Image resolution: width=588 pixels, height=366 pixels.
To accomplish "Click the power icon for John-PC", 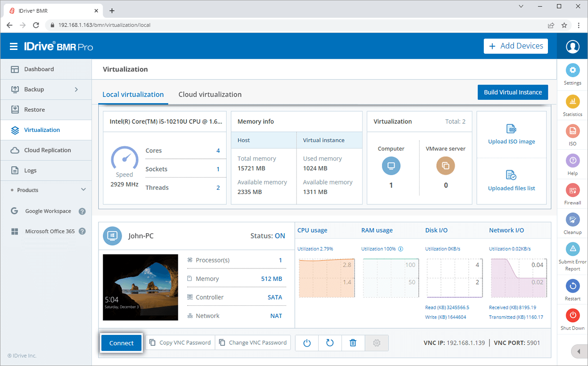I will [307, 343].
